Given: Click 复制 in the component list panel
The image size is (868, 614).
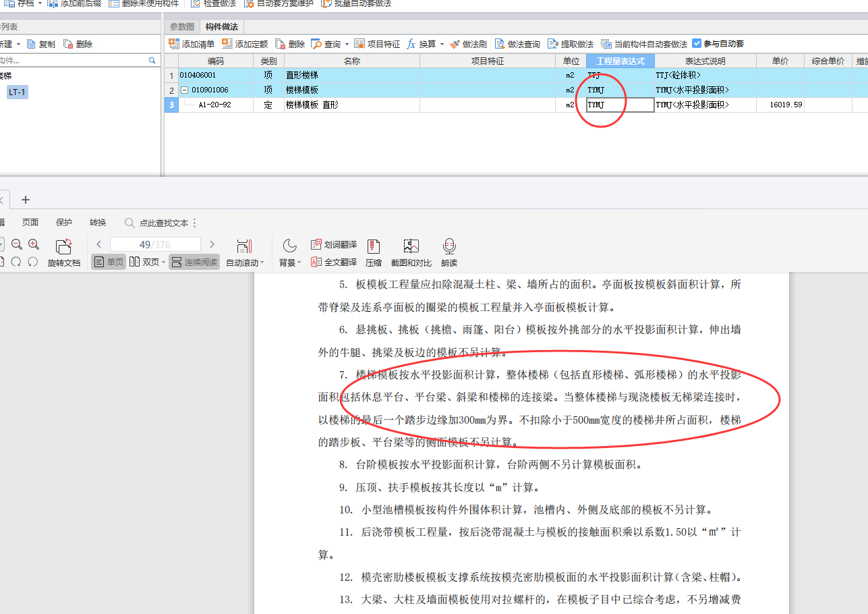Looking at the screenshot, I should tap(40, 44).
